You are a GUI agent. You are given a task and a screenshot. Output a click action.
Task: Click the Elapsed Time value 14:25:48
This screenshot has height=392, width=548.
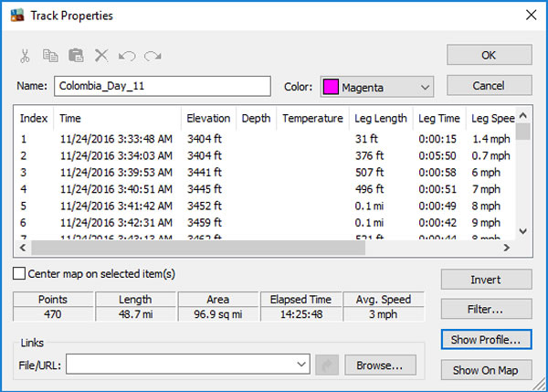coord(300,314)
